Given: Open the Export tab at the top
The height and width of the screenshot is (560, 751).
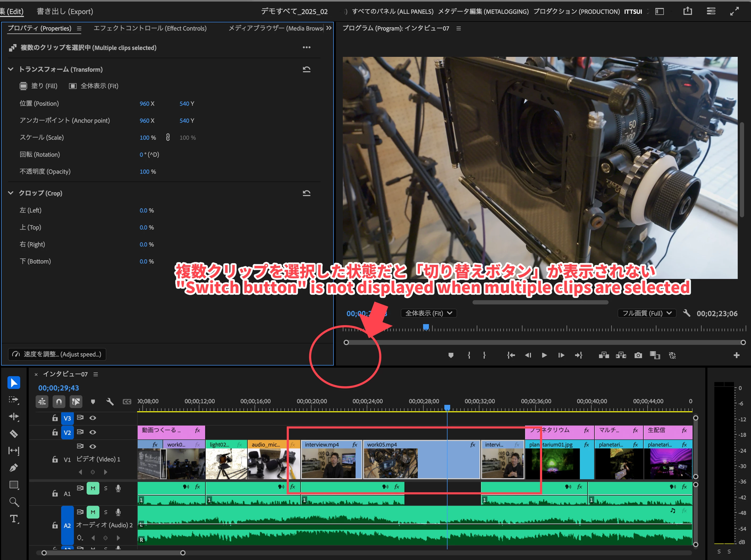Looking at the screenshot, I should click(65, 11).
